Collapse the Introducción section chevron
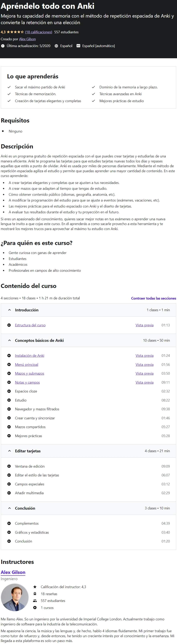 (x=9, y=310)
